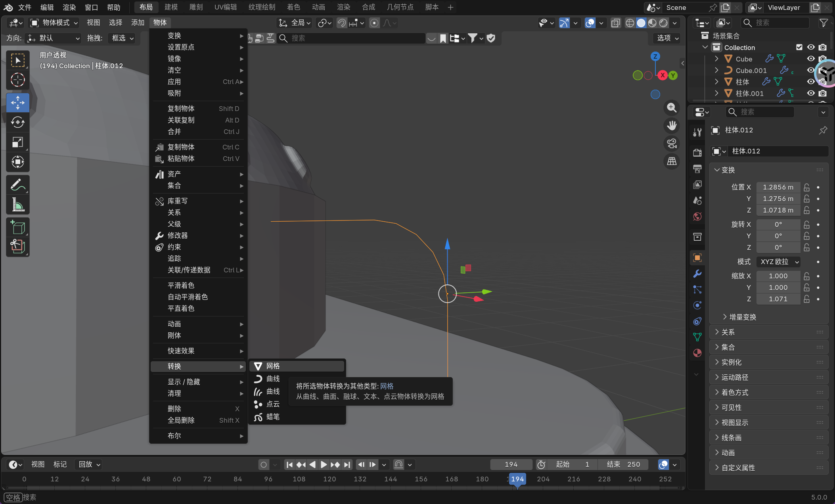The image size is (835, 504).
Task: Open the Modifier properties wrench tab
Action: point(697,274)
